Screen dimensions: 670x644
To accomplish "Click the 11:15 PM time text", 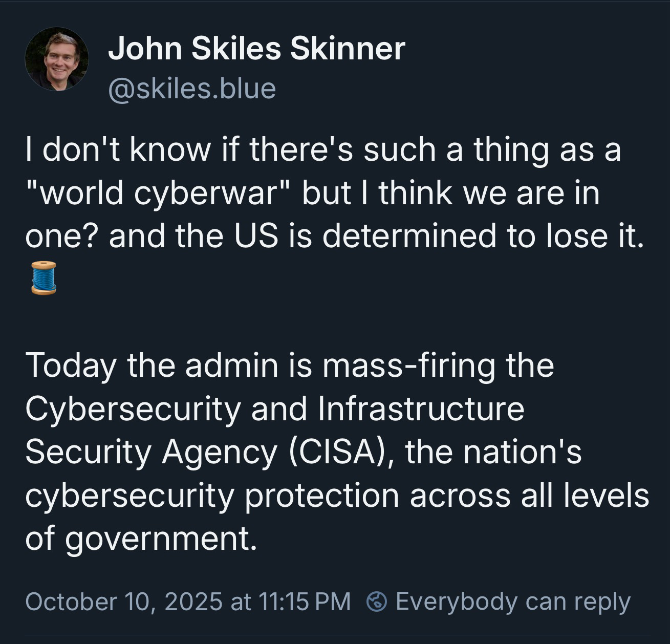I will click(305, 602).
